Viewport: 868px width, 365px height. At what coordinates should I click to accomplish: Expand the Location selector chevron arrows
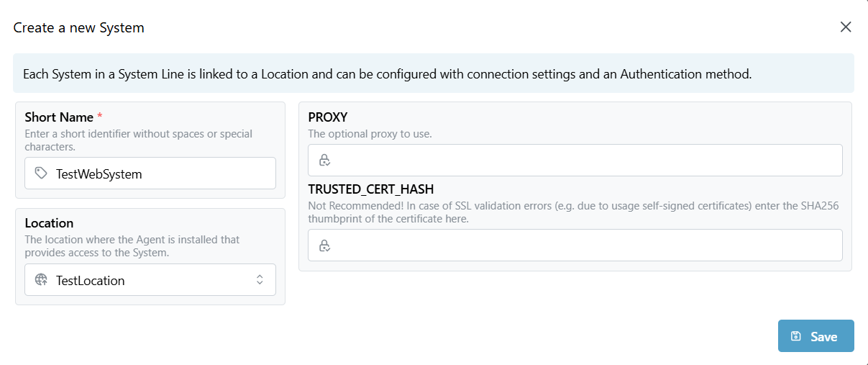260,280
